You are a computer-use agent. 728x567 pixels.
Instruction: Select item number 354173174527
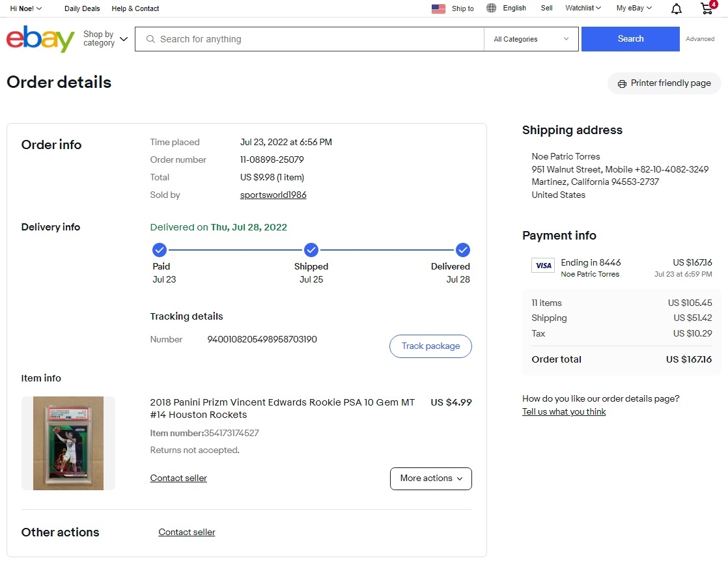coord(231,433)
